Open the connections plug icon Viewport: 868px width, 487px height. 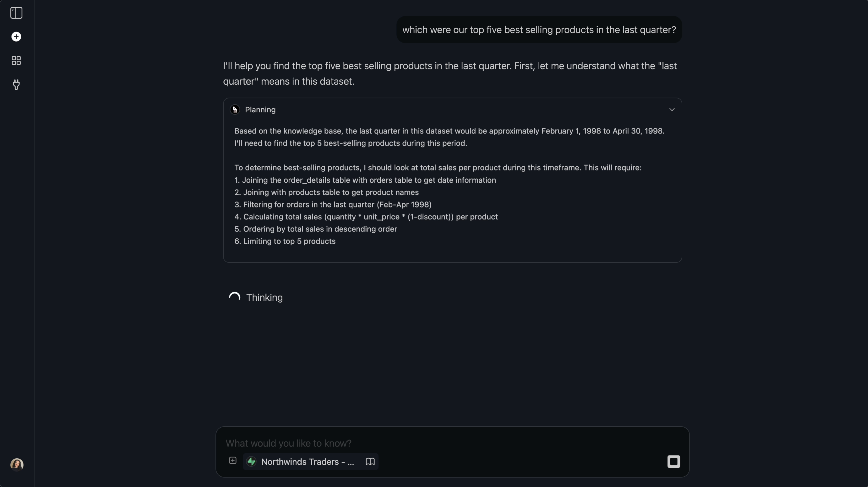(x=16, y=84)
